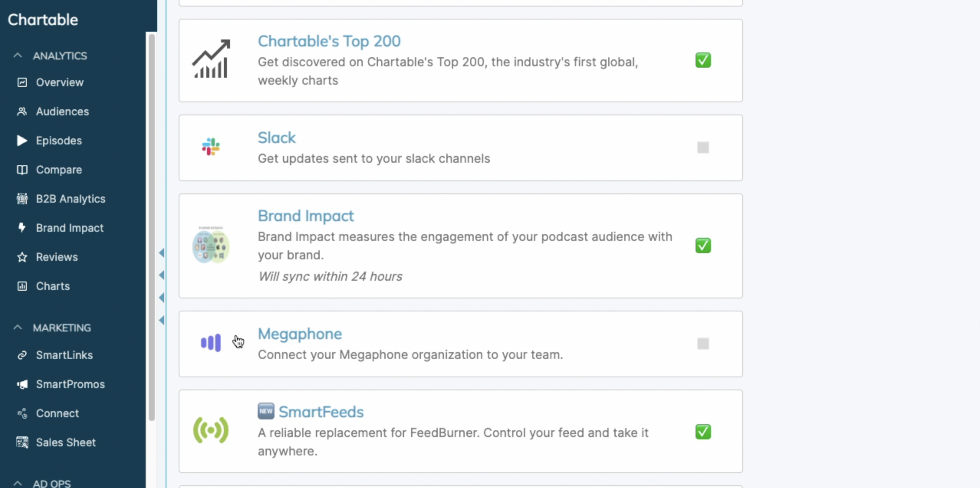Expand the AD OPS section
The image size is (980, 488).
click(17, 483)
